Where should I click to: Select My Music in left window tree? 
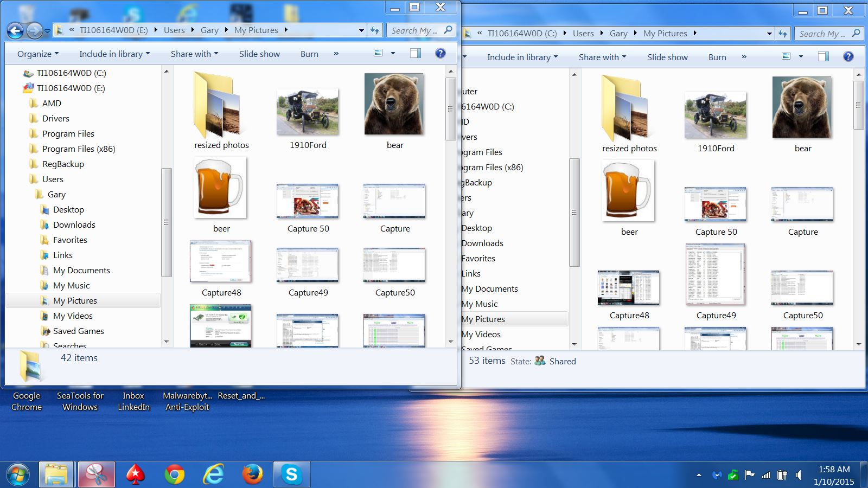(71, 285)
